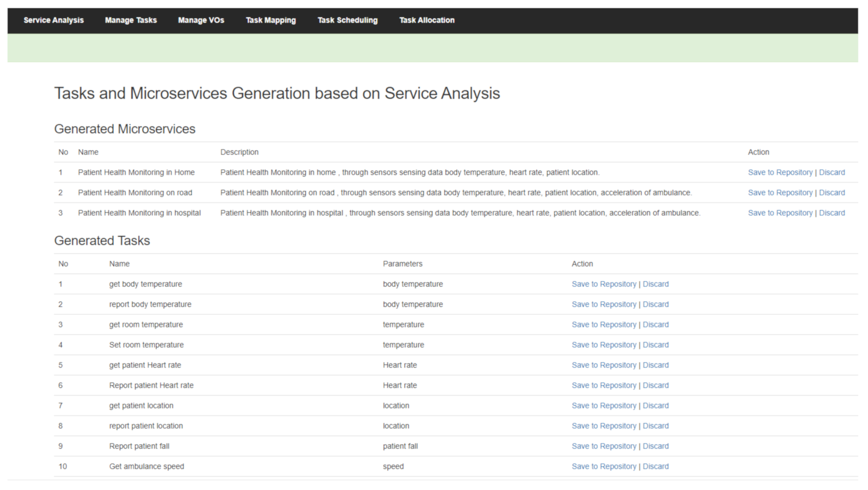Navigate to Task Allocation
The image size is (868, 490).
pos(426,20)
